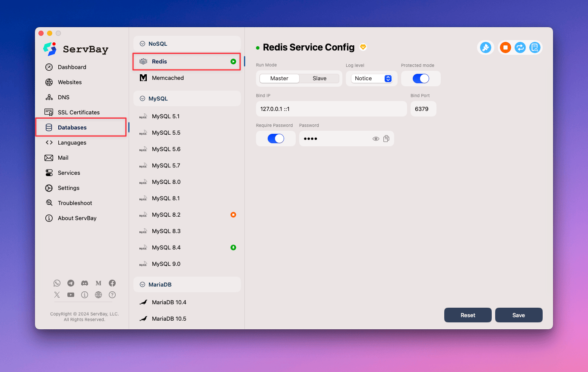
Task: Reveal the password with the eye icon
Action: [x=376, y=139]
